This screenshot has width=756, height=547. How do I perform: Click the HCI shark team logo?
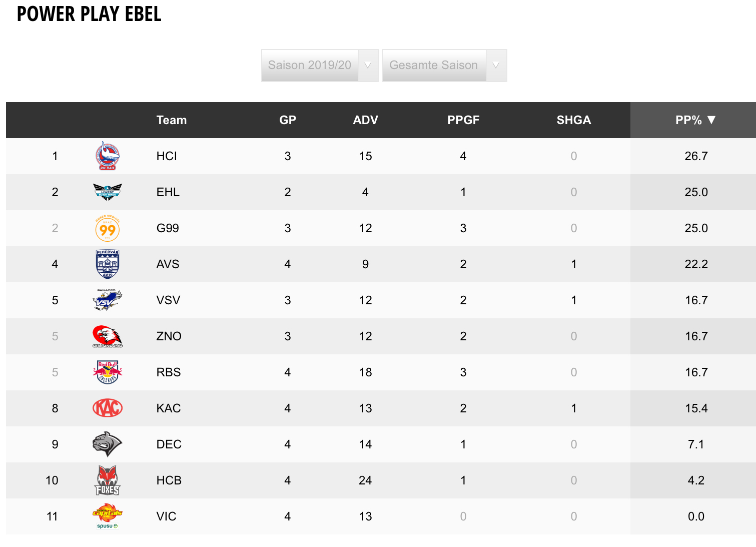[x=108, y=156]
